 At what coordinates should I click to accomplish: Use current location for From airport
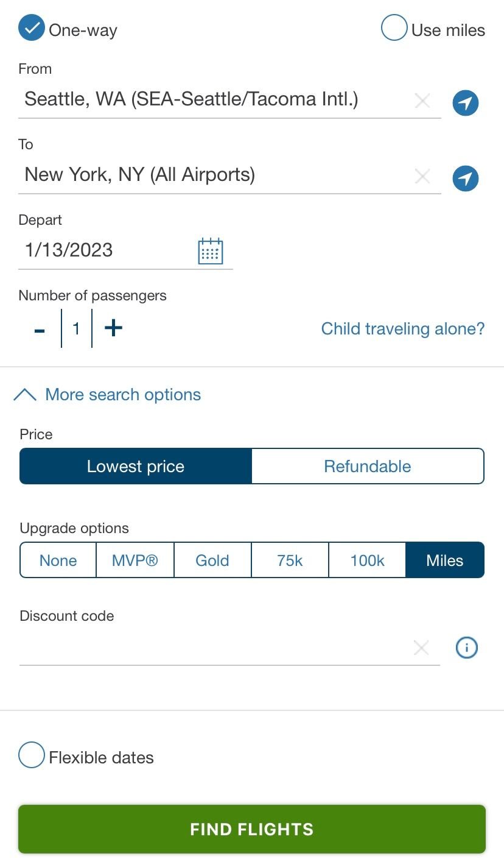point(466,103)
